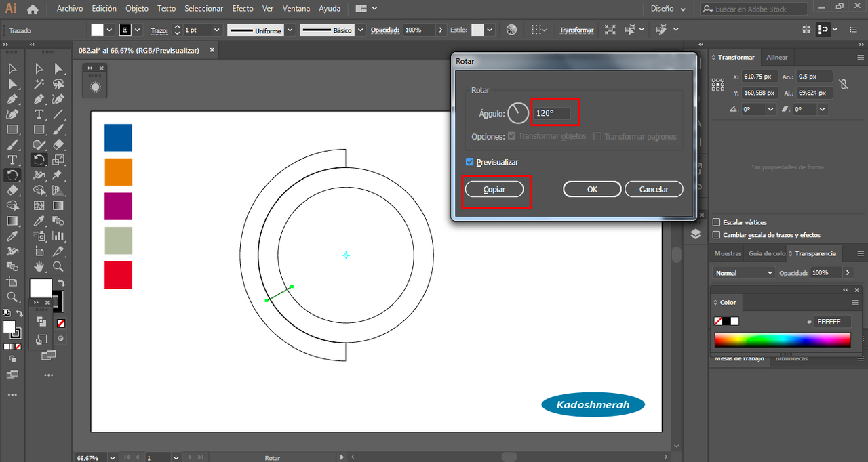The width and height of the screenshot is (868, 462).
Task: Expand the Transparencia opacity slider arrow
Action: pyautogui.click(x=848, y=272)
